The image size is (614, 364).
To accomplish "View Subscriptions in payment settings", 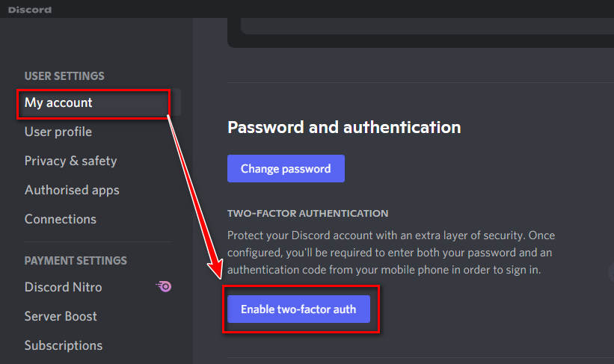I will click(x=64, y=345).
